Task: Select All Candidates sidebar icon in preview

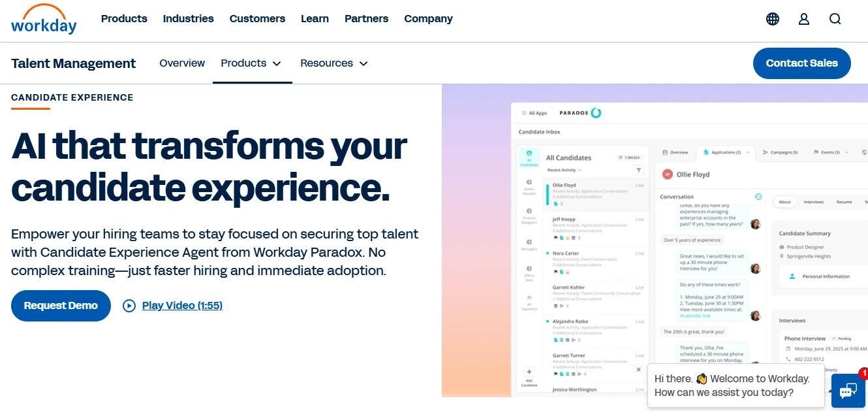Action: click(529, 157)
